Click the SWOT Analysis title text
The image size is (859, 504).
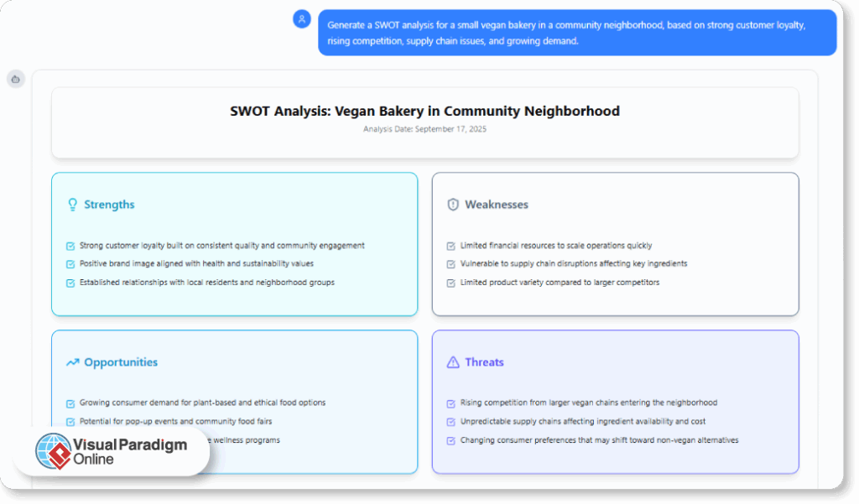[x=424, y=111]
